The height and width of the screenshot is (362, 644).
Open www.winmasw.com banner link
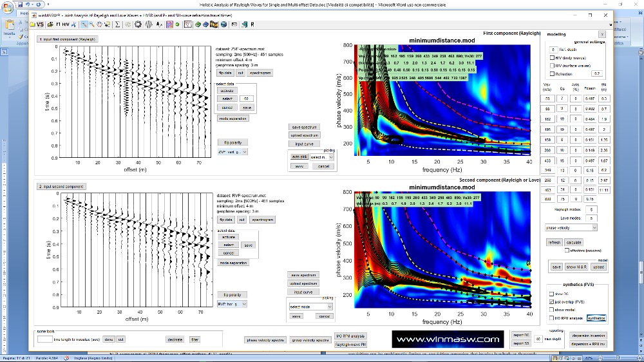tap(448, 339)
